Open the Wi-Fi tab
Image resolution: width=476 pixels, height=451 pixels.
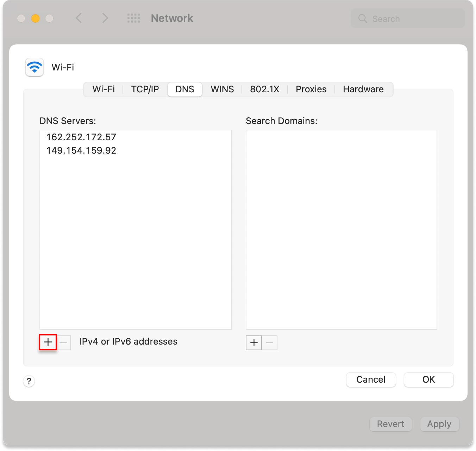104,89
